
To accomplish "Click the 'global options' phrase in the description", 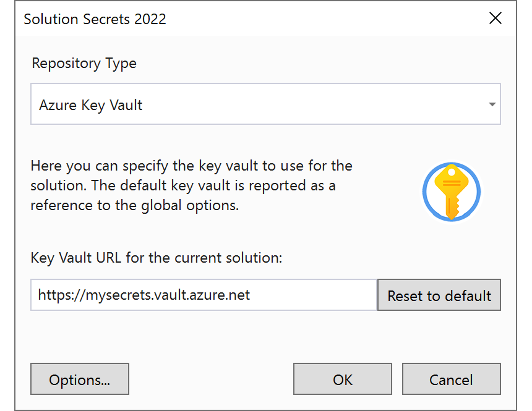I will (x=190, y=205).
